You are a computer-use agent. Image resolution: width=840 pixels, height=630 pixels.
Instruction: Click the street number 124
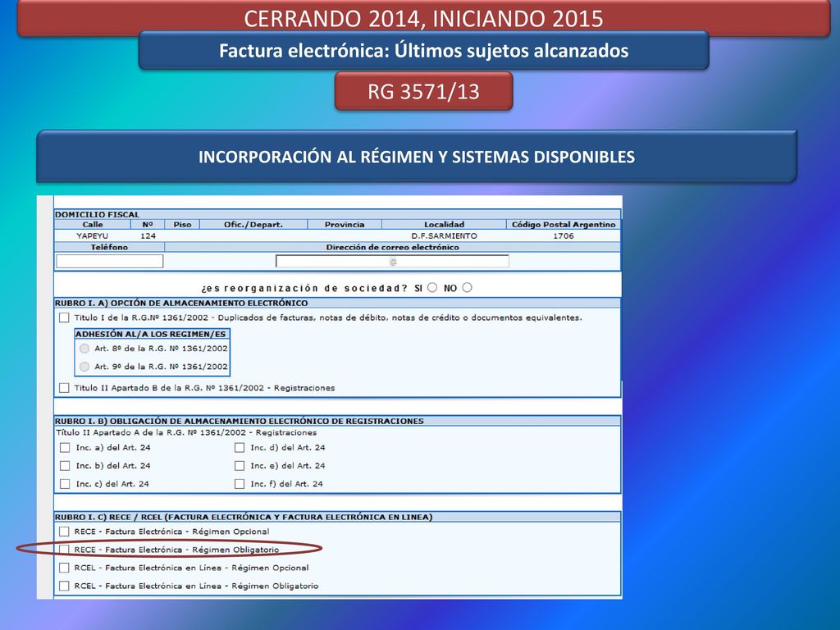click(148, 235)
